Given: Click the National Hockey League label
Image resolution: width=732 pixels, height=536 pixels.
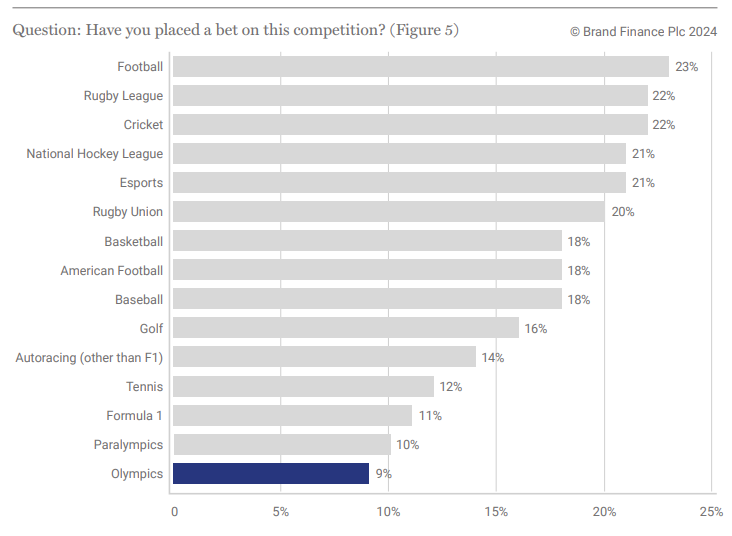Looking at the screenshot, I should pos(94,154).
